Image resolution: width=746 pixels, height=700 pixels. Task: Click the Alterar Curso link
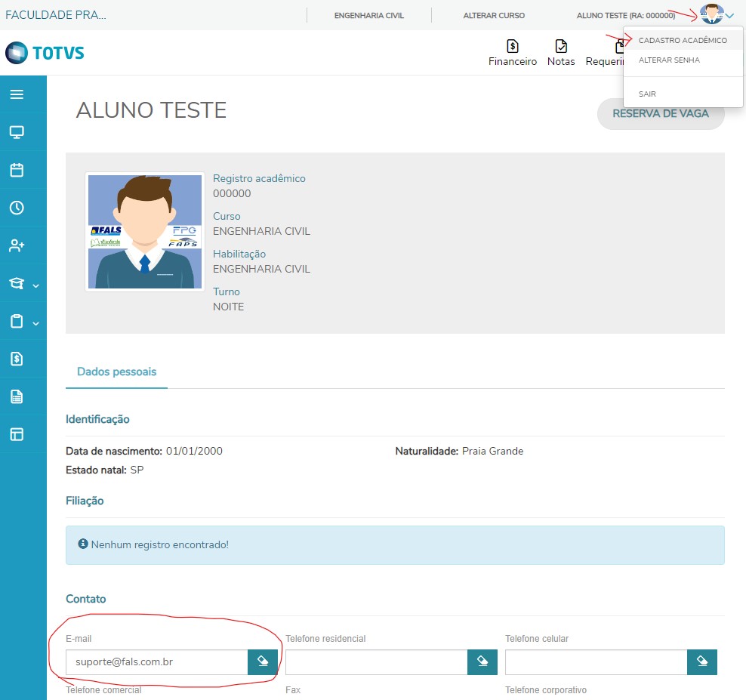494,15
